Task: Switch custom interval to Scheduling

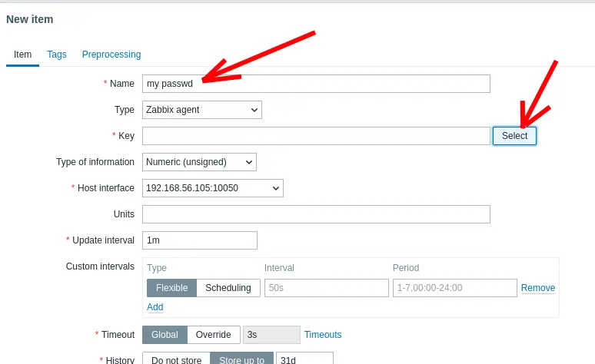Action: pyautogui.click(x=228, y=288)
